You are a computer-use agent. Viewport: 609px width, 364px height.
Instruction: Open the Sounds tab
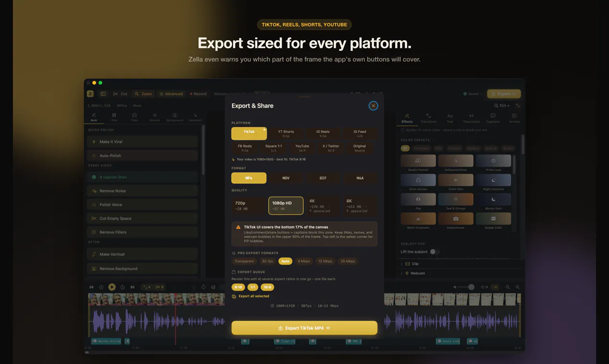click(154, 117)
